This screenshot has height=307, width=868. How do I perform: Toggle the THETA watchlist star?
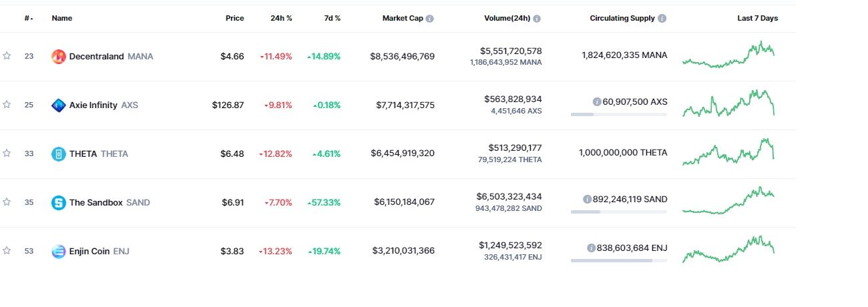tap(7, 153)
